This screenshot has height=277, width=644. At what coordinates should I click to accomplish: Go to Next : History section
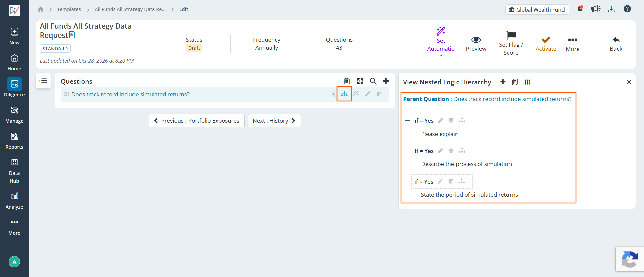point(274,121)
